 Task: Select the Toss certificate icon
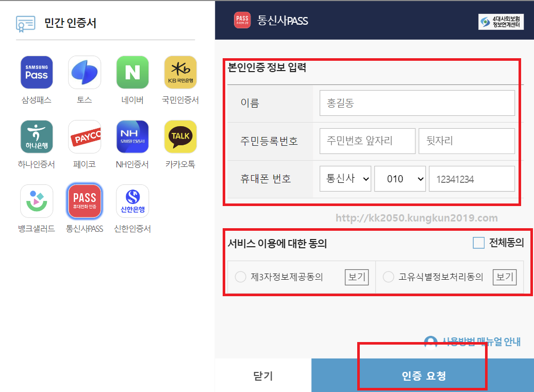coord(85,72)
